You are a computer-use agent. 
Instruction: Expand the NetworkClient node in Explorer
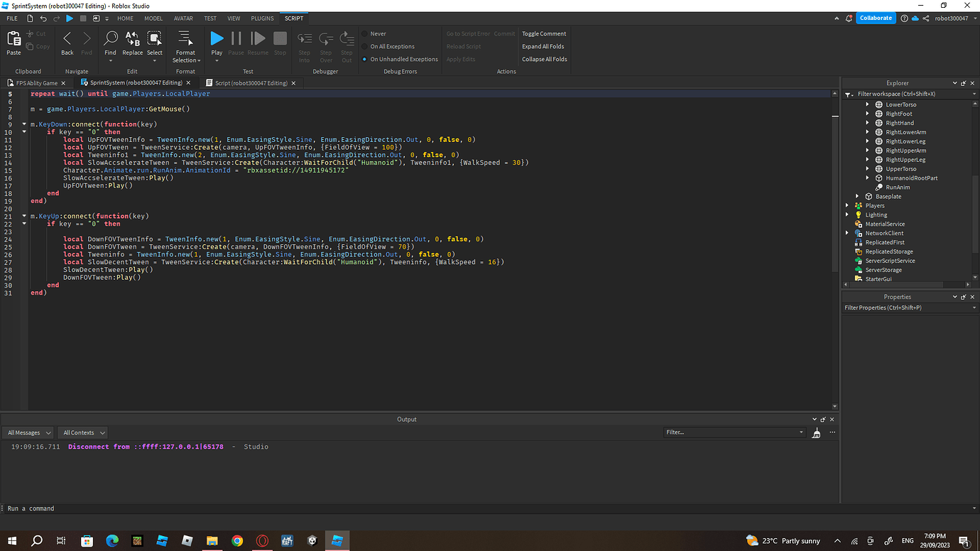[x=847, y=233]
